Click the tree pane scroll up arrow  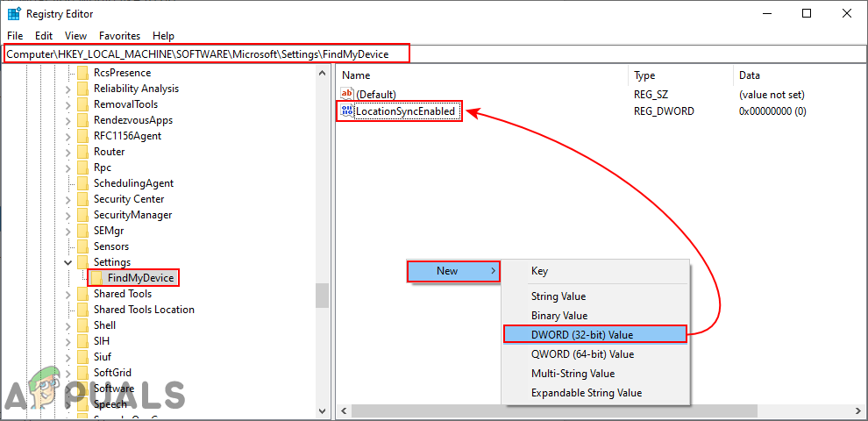pos(322,73)
